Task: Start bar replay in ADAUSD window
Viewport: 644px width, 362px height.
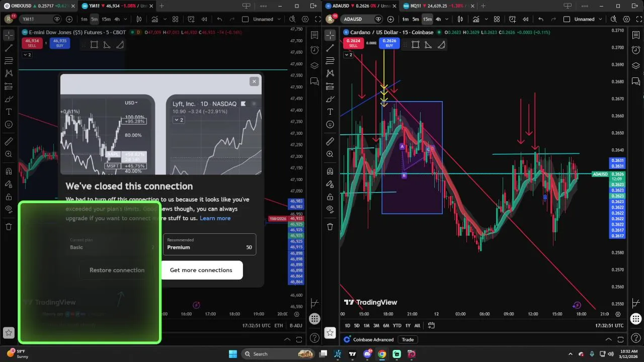Action: click(526, 19)
